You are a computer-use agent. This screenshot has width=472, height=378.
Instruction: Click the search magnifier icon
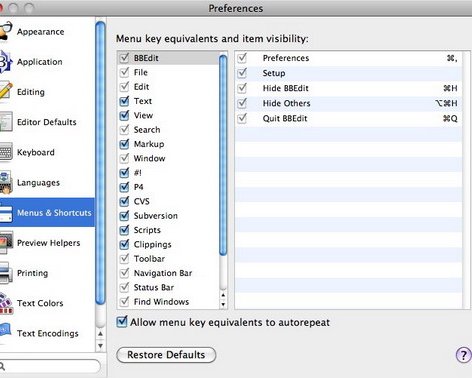[2, 367]
